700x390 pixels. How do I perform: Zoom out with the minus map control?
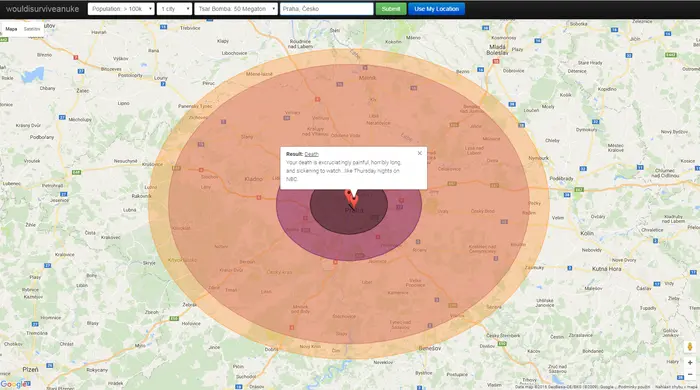pyautogui.click(x=690, y=374)
